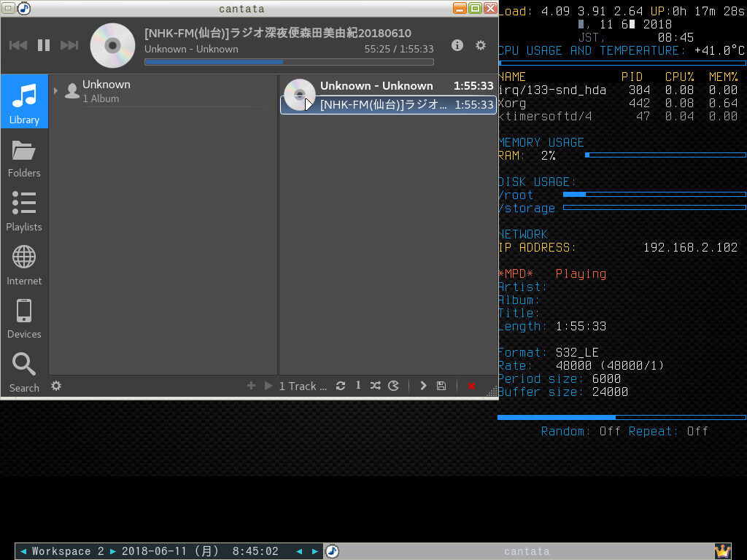The width and height of the screenshot is (747, 560).
Task: Maximize the Cantata window
Action: click(x=475, y=8)
